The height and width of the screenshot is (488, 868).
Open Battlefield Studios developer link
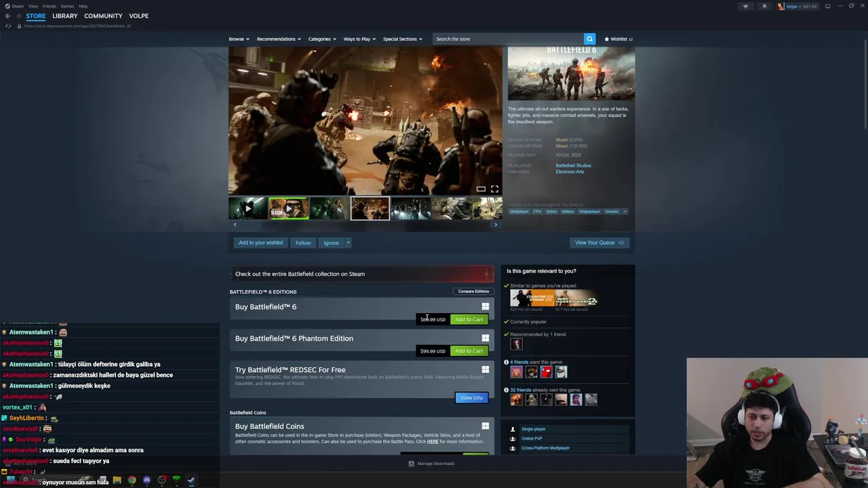pyautogui.click(x=573, y=165)
